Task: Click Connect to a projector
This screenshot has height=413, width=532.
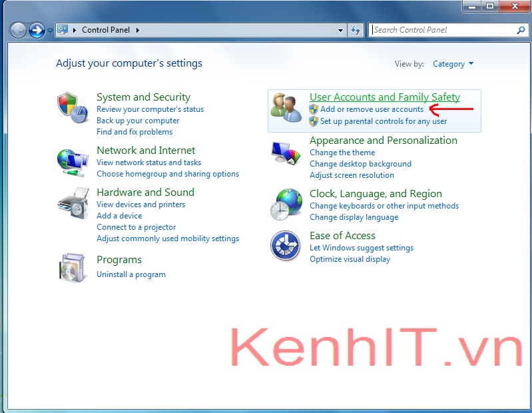Action: [x=136, y=227]
